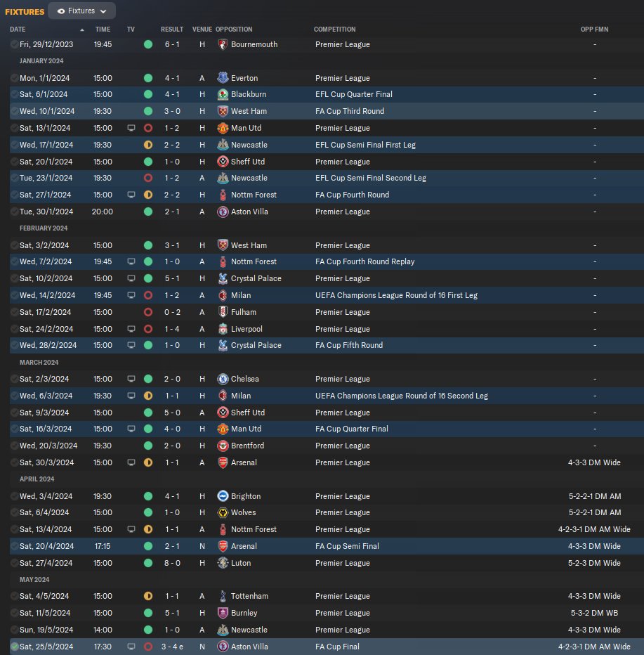Click the West Ham badge on 10/1/2024

[223, 111]
